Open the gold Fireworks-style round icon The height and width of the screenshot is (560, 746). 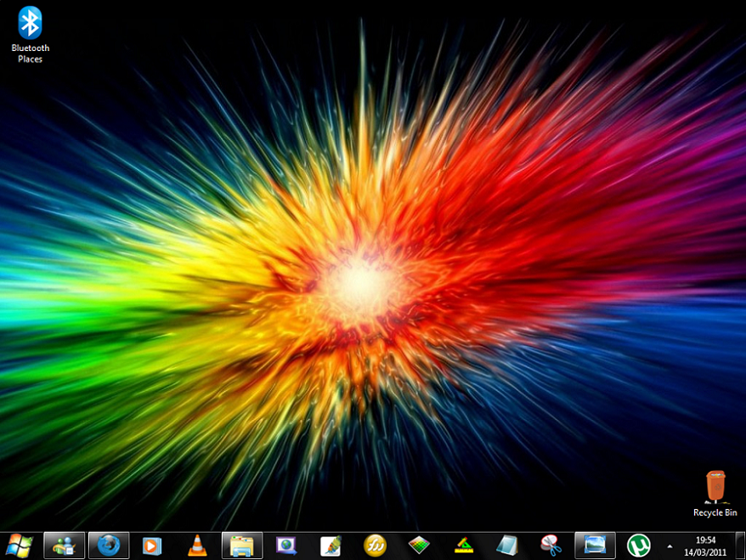click(375, 546)
